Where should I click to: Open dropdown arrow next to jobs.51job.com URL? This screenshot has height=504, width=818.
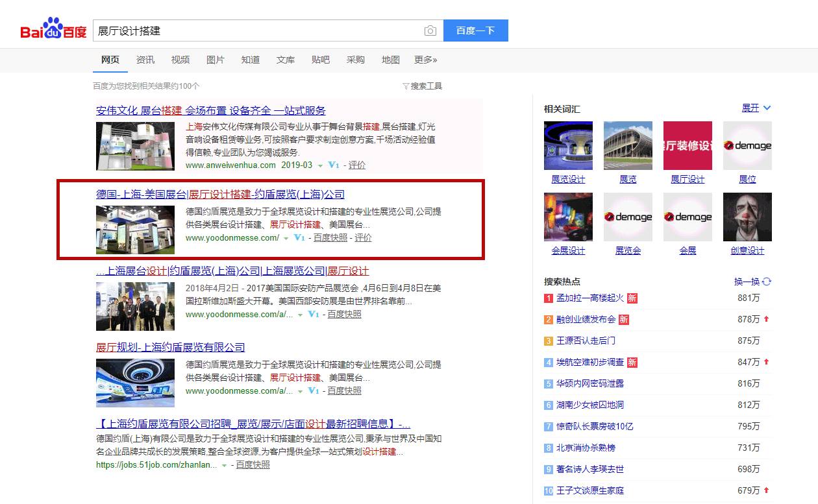(224, 466)
